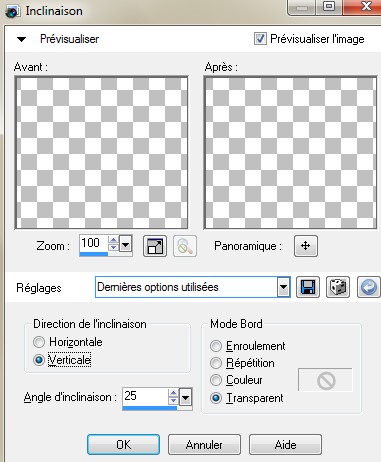Viewport: 381px width, 462px height.
Task: Select Couleur edge mode option
Action: pyautogui.click(x=216, y=380)
